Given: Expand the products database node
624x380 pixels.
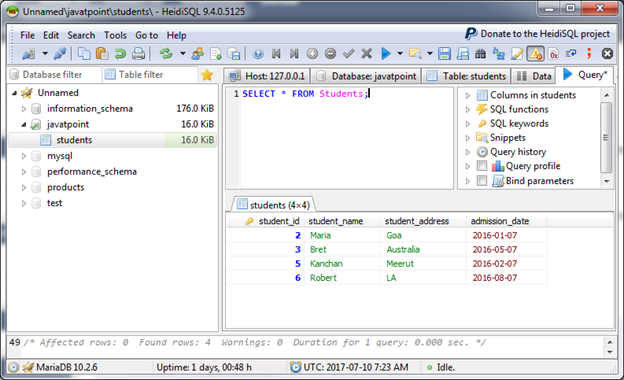Looking at the screenshot, I should click(24, 187).
